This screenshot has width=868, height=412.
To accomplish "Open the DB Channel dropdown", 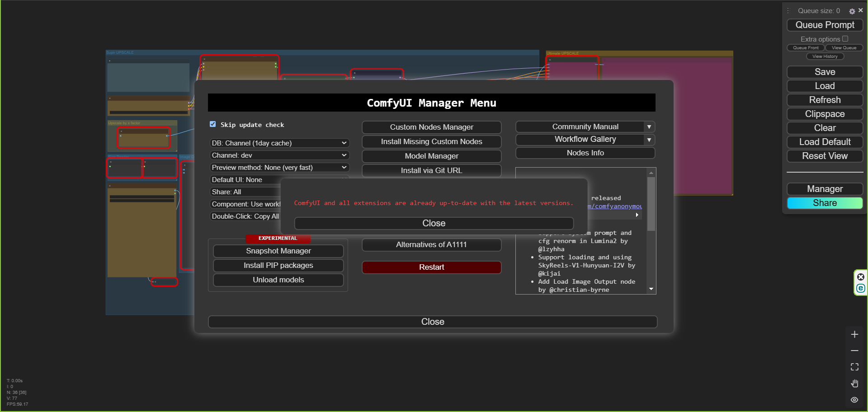I will point(279,143).
